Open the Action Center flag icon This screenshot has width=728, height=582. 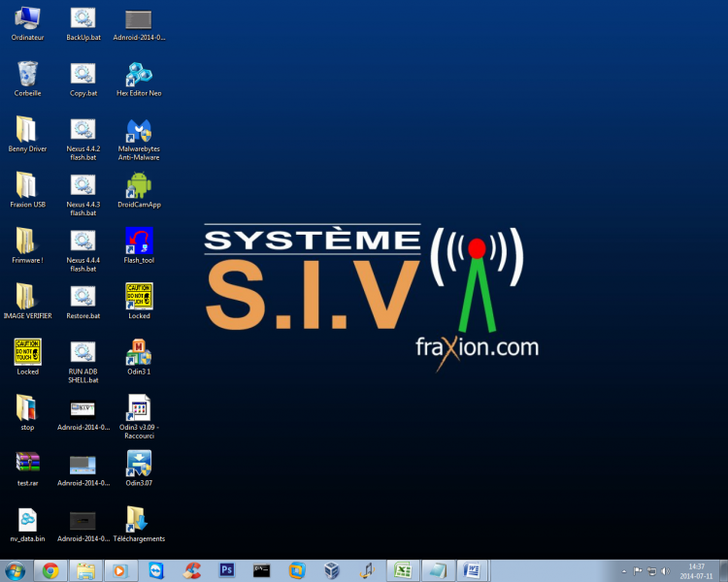(638, 571)
